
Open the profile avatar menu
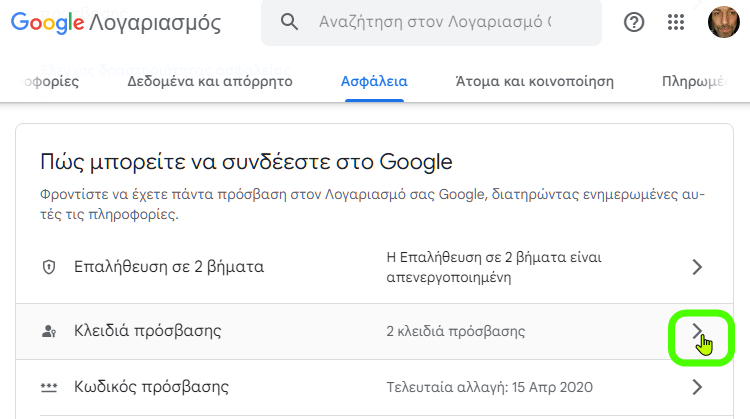(724, 22)
